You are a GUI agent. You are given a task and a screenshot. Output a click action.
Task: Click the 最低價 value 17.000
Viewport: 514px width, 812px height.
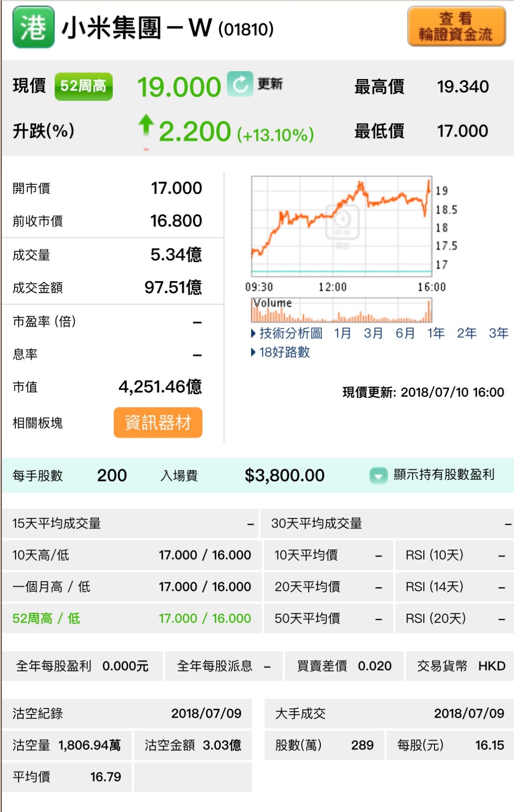(463, 131)
